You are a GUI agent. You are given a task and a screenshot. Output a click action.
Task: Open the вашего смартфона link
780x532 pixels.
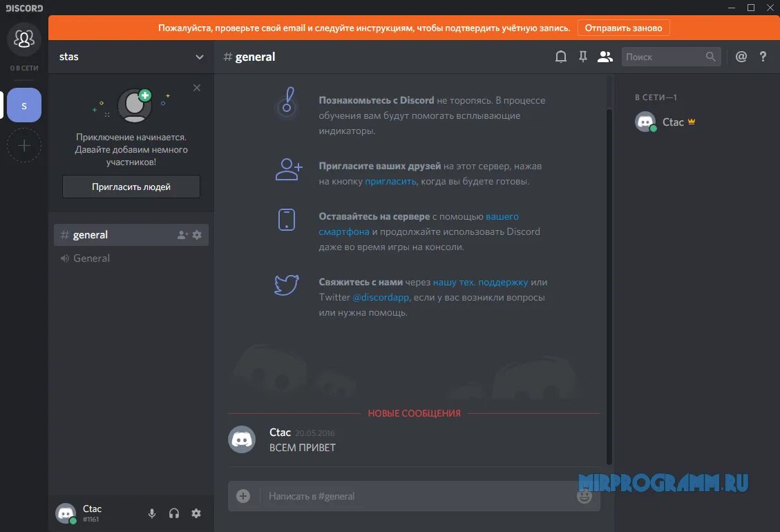(x=419, y=224)
